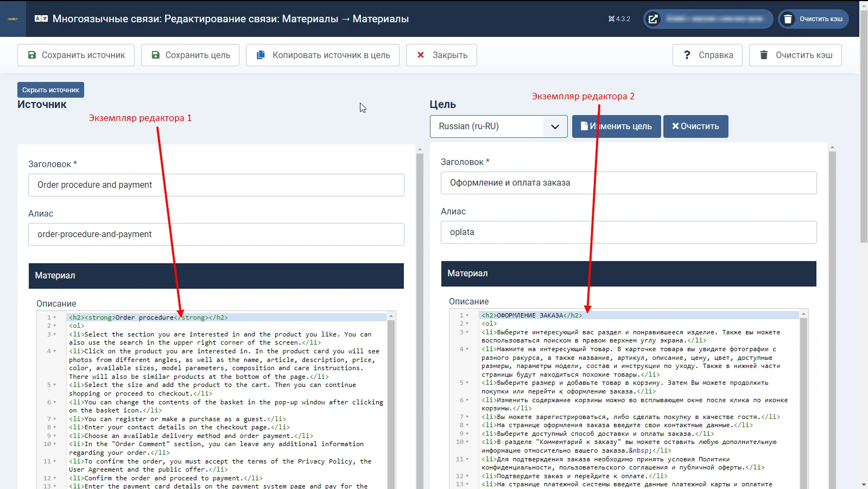This screenshot has width=868, height=489.
Task: Click the red X Закрыть button
Action: coord(441,55)
